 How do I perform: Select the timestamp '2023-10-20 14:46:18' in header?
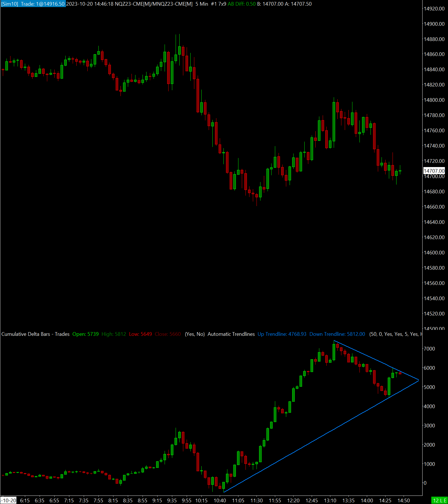point(90,4)
